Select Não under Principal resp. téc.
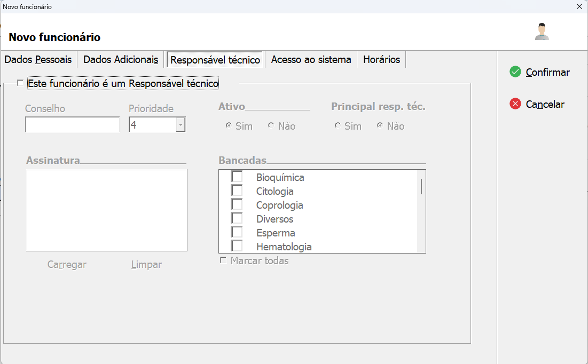588x364 pixels. click(380, 125)
